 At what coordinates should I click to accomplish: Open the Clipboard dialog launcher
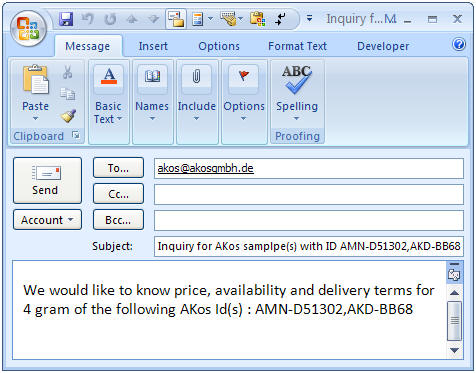coord(76,135)
